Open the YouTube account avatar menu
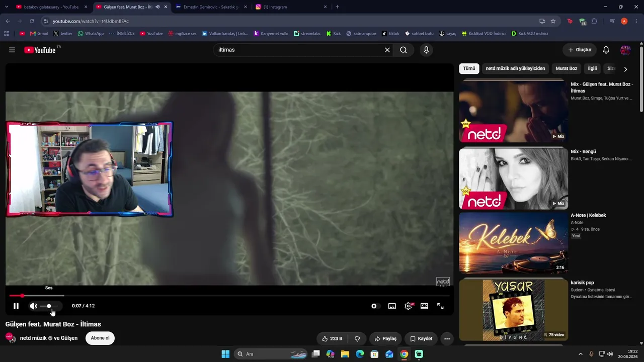This screenshot has height=362, width=644. coord(625,50)
